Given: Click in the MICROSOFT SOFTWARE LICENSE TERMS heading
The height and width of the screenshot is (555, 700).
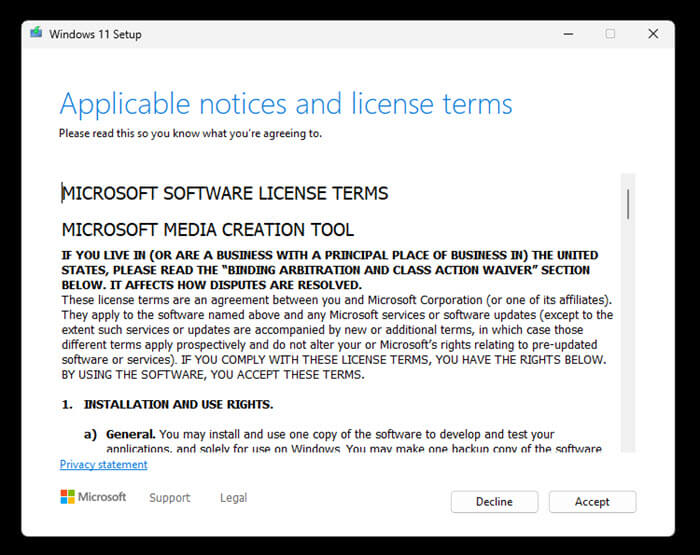Looking at the screenshot, I should (225, 193).
